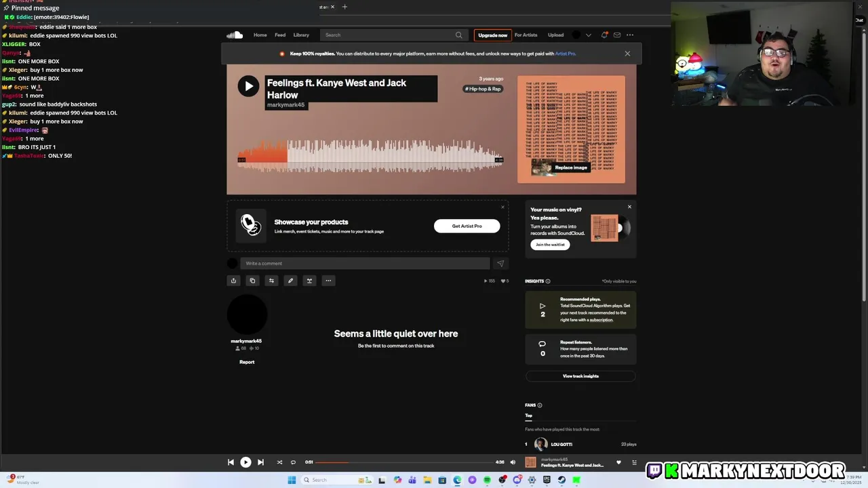The image size is (868, 488).
Task: Select the Top tab under Fans
Action: pos(528,415)
